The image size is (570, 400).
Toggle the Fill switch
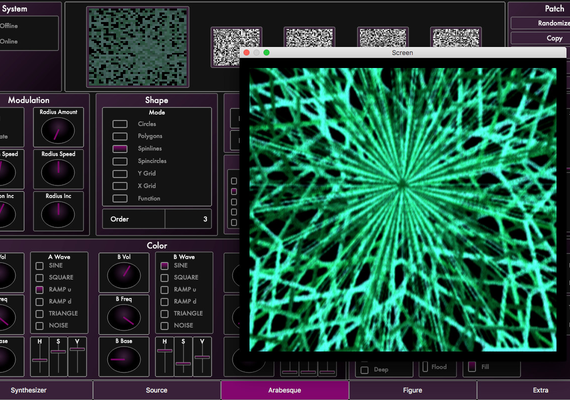pyautogui.click(x=472, y=367)
